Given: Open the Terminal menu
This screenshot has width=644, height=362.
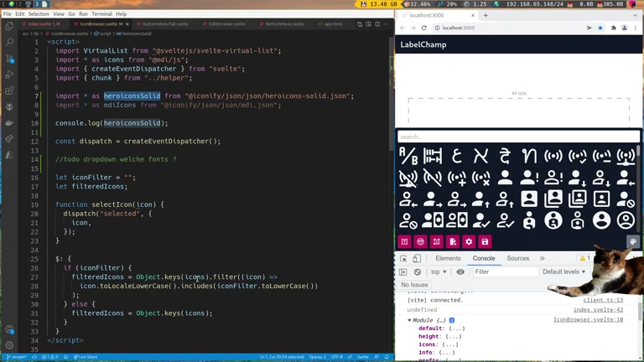Looking at the screenshot, I should 101,14.
